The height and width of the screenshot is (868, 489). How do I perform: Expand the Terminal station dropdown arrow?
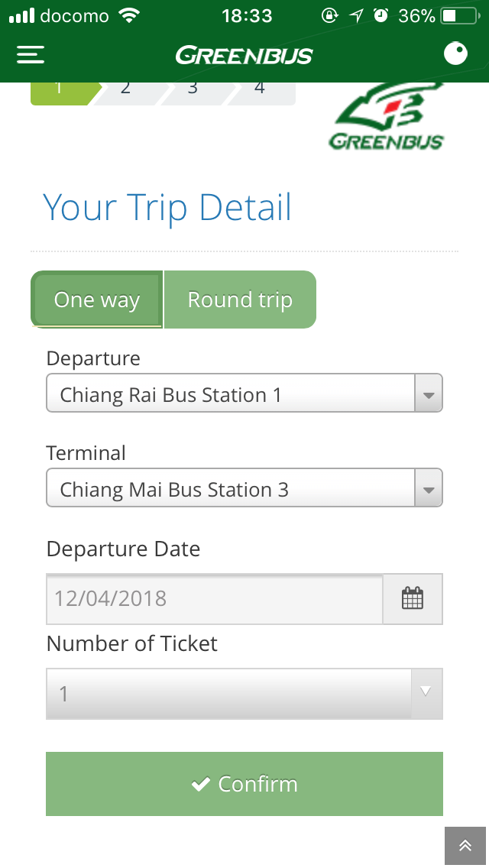[x=428, y=489]
